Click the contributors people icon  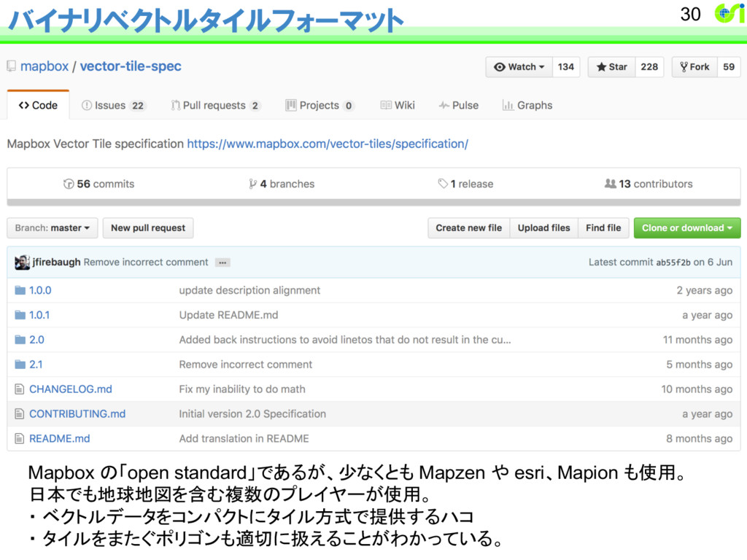(611, 183)
